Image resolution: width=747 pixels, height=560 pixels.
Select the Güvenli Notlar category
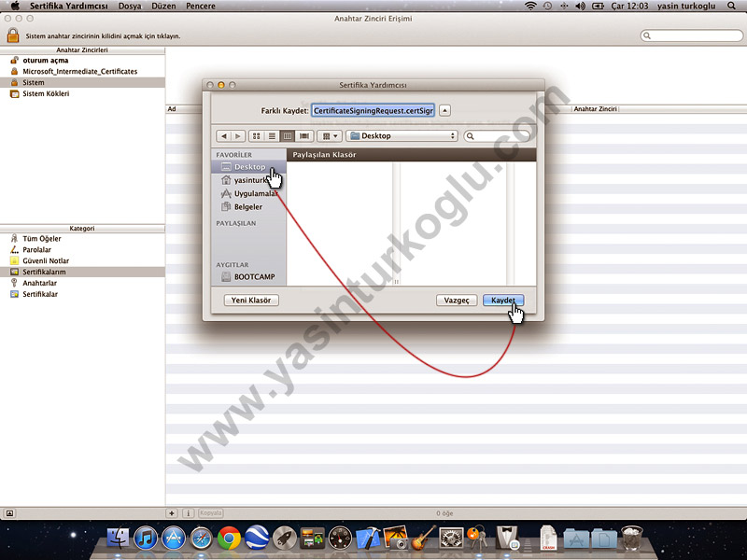click(82, 260)
